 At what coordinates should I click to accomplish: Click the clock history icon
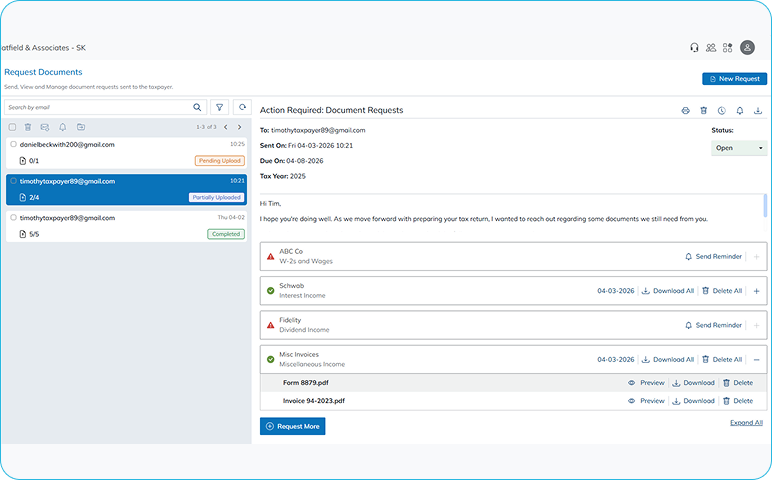pyautogui.click(x=721, y=110)
